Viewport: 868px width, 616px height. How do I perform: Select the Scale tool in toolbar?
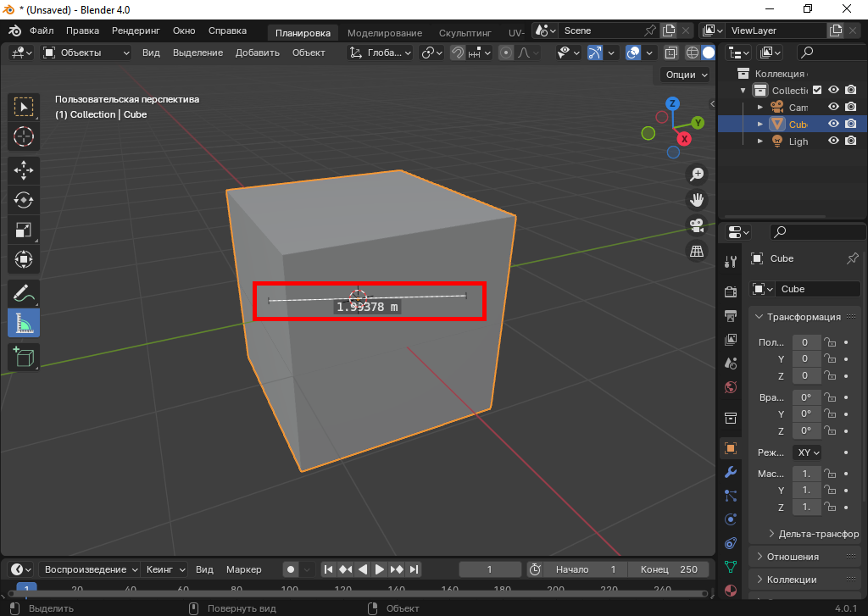24,230
